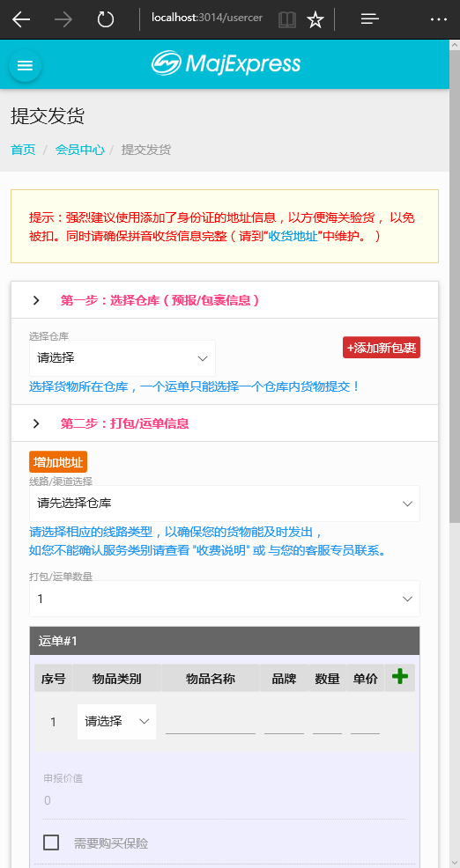460x868 pixels.
Task: Tick the 需要购买保险 checkbox
Action: point(51,843)
